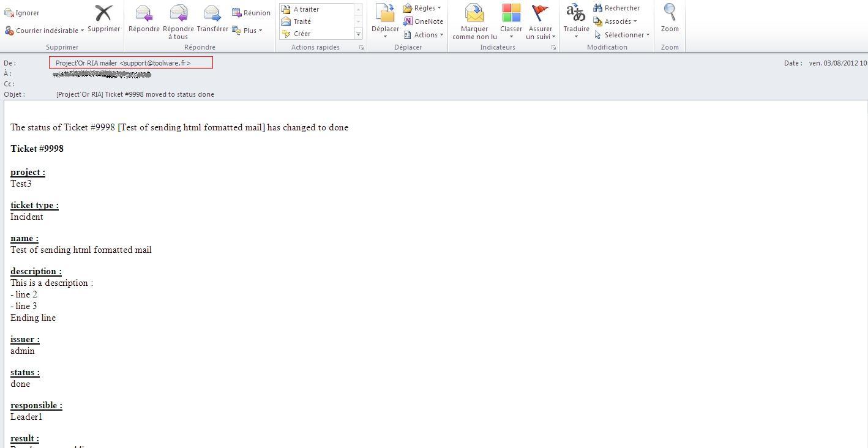Click the '- line 2' description line
The height and width of the screenshot is (448, 868).
pyautogui.click(x=24, y=294)
